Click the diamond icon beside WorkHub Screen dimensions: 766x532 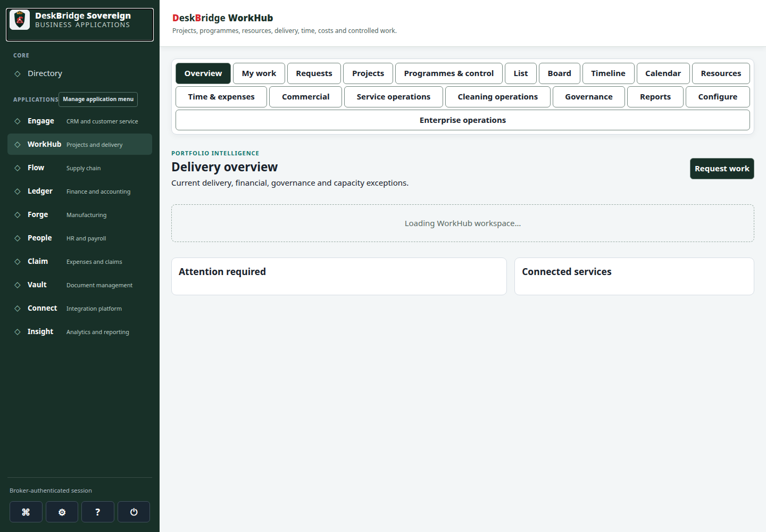(x=18, y=145)
